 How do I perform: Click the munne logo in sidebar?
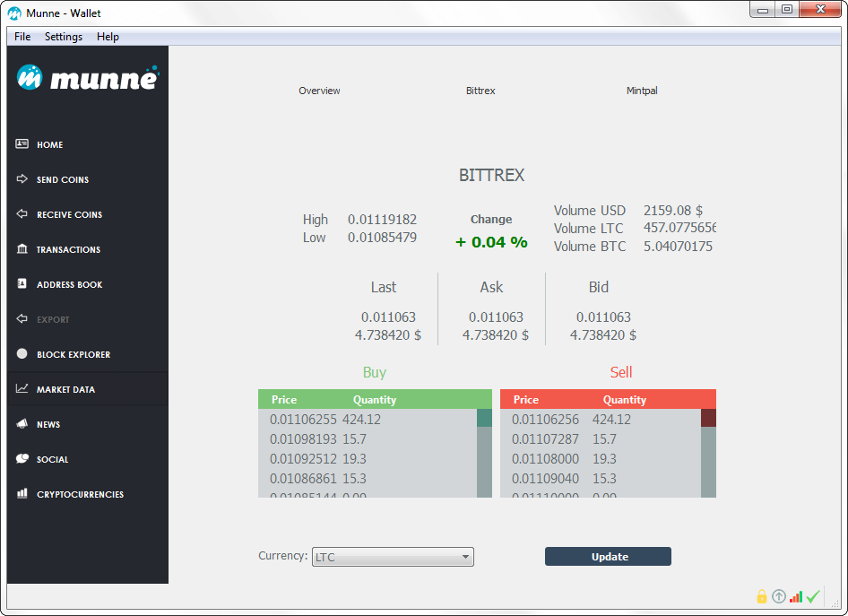pyautogui.click(x=88, y=78)
